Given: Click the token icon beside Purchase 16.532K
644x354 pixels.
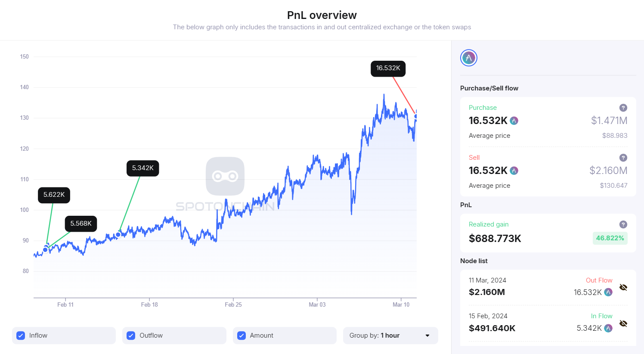Looking at the screenshot, I should pos(514,121).
